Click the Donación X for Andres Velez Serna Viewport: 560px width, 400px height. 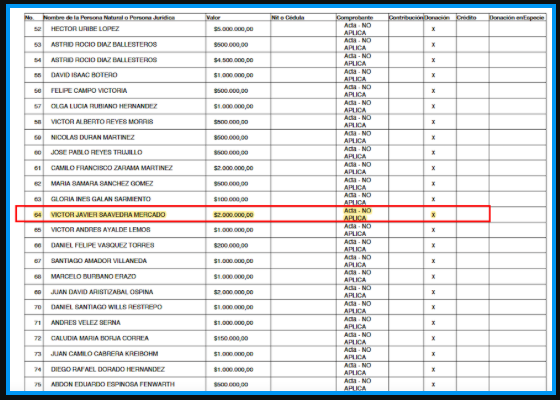tap(433, 323)
